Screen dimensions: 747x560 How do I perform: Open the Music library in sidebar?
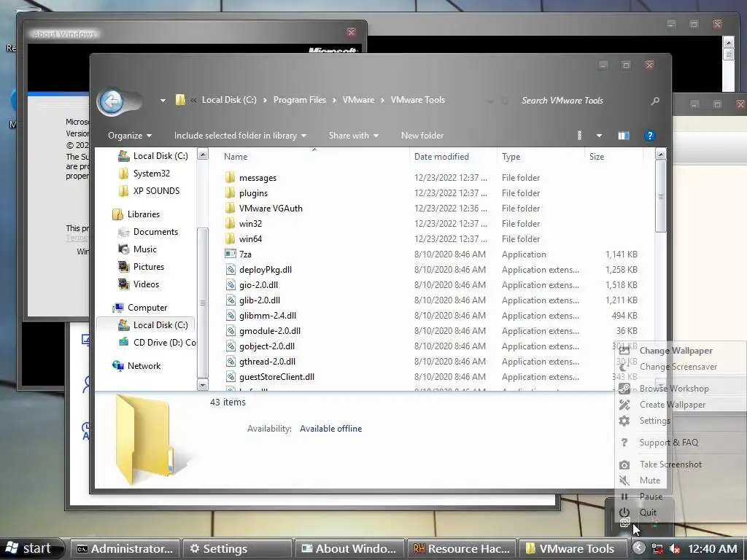(145, 249)
